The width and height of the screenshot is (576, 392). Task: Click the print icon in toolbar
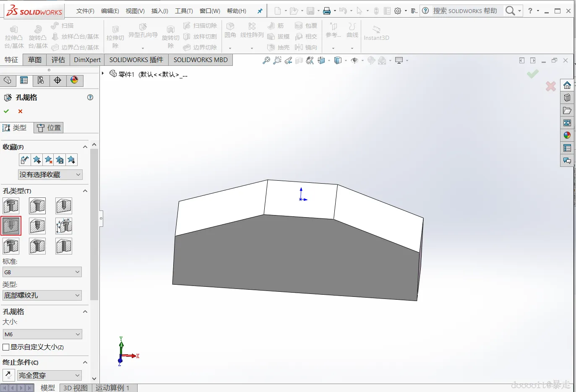coord(327,11)
